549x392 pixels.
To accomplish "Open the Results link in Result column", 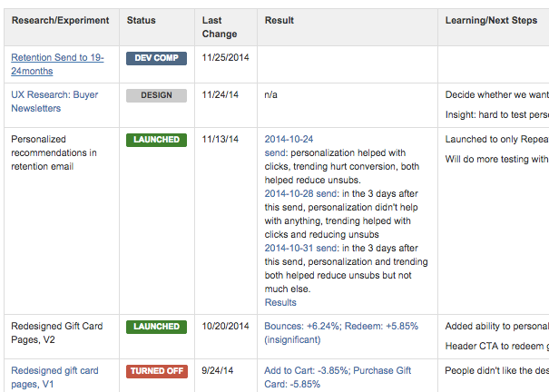I will [x=280, y=303].
